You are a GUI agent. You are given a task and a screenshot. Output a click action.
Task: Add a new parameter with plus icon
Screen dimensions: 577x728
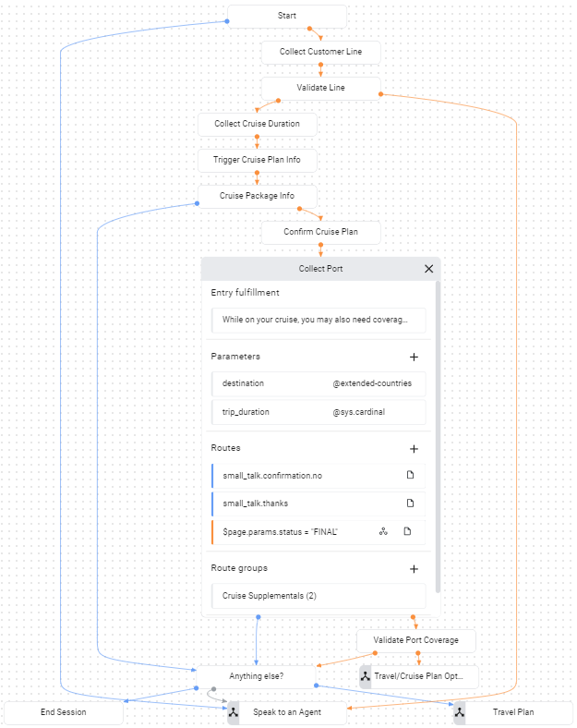(414, 357)
